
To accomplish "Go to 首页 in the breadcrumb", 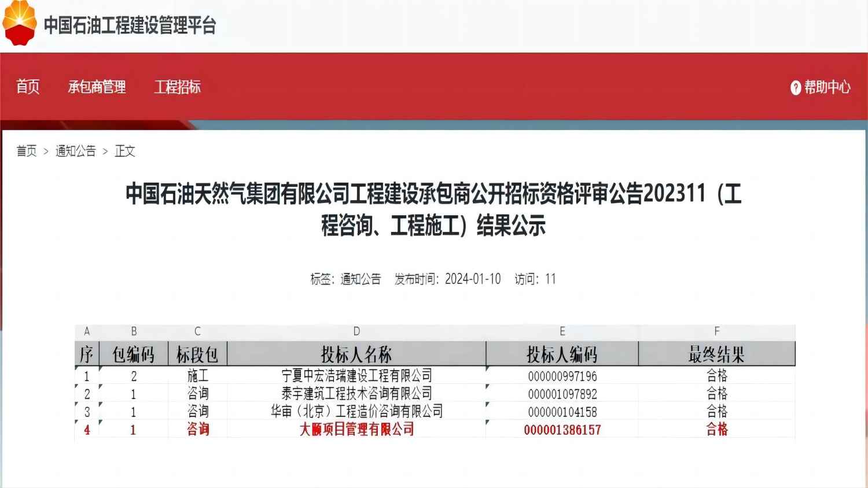I will tap(27, 151).
